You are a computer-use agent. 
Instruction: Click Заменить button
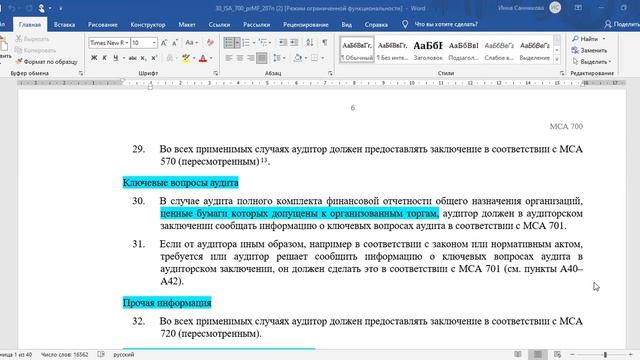589,50
